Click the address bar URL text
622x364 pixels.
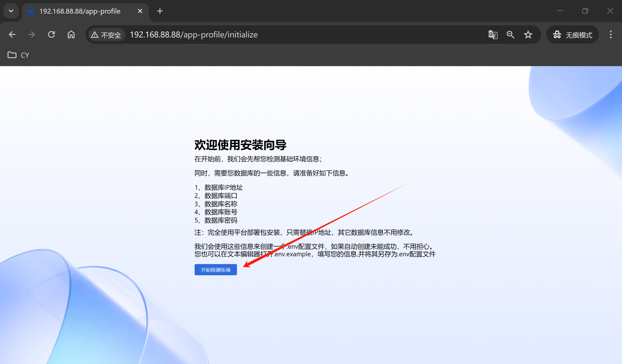pos(194,35)
